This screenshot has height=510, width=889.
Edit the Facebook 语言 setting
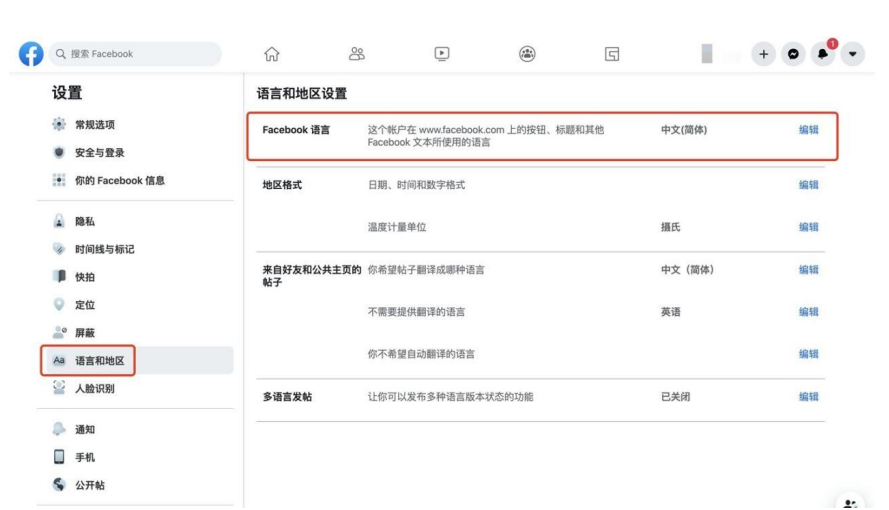point(808,130)
